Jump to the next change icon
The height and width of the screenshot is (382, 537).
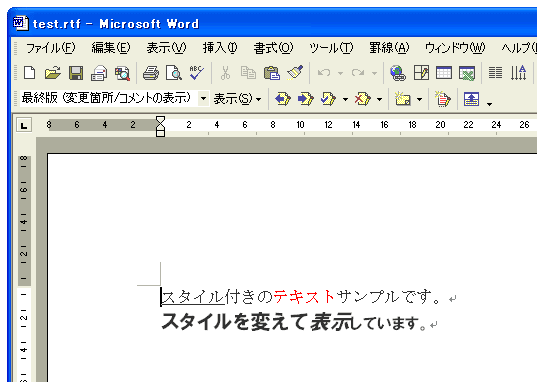305,99
